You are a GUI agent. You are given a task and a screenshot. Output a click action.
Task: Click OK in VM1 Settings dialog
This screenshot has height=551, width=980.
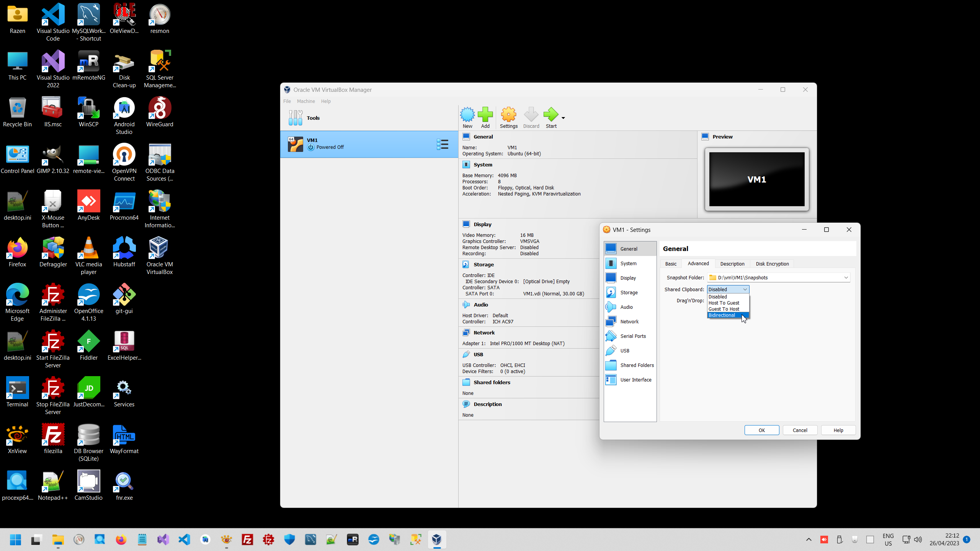click(x=761, y=430)
